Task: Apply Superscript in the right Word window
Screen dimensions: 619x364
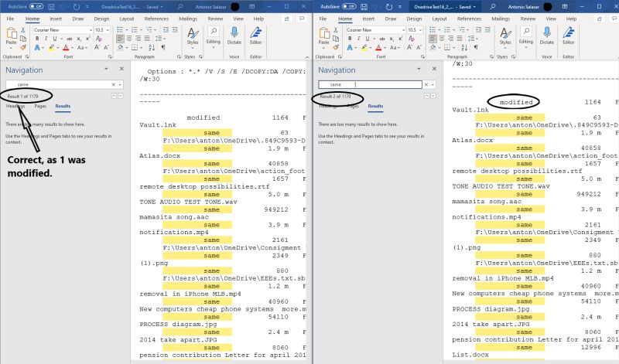Action: [400, 39]
